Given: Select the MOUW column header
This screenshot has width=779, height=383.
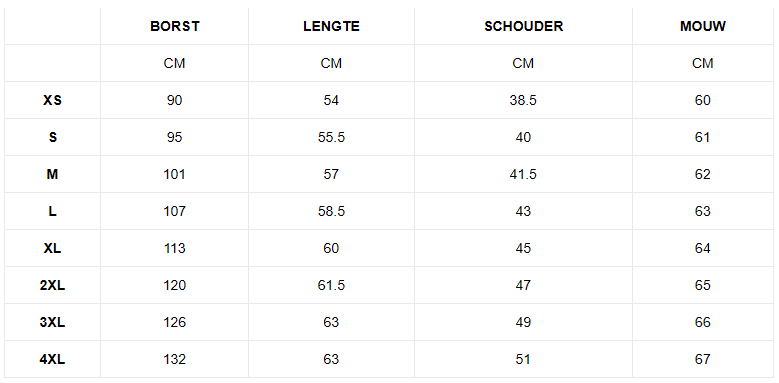Looking at the screenshot, I should click(x=702, y=26).
